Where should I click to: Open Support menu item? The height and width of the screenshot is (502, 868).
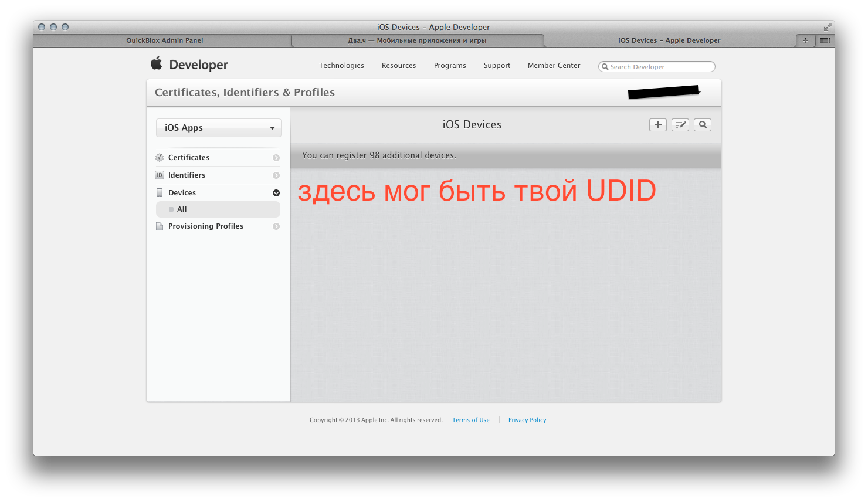coord(497,66)
